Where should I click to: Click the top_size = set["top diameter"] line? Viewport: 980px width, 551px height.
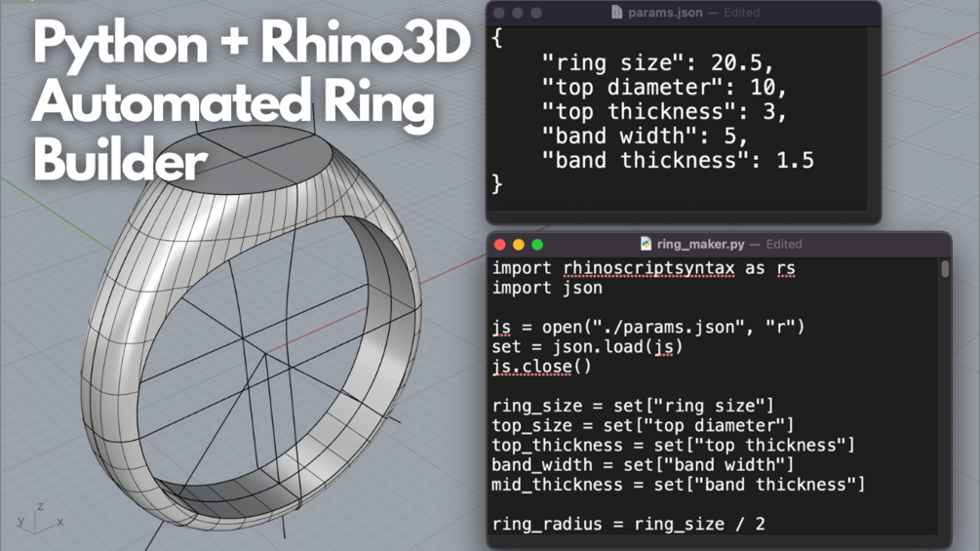(x=643, y=426)
